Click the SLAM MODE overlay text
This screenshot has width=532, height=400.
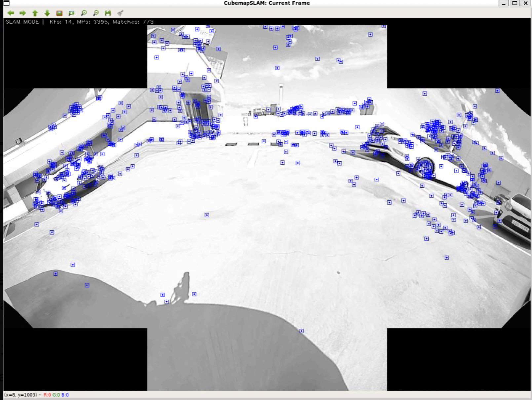[22, 22]
